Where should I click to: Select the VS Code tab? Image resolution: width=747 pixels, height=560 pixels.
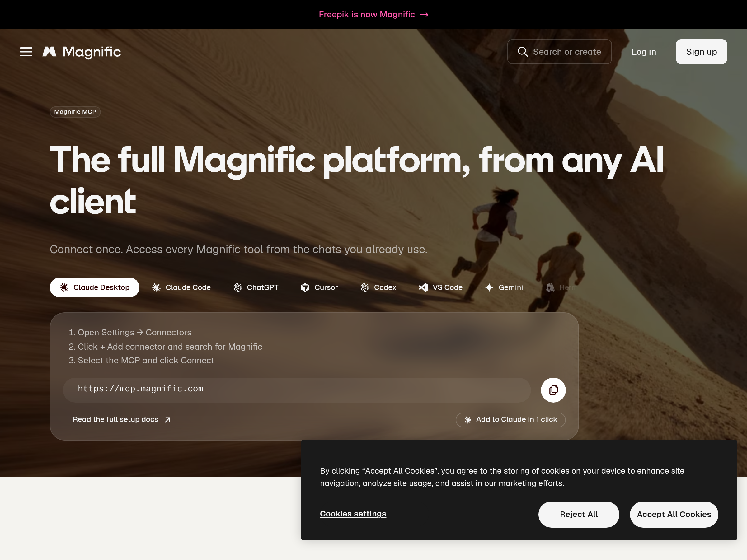tap(441, 287)
